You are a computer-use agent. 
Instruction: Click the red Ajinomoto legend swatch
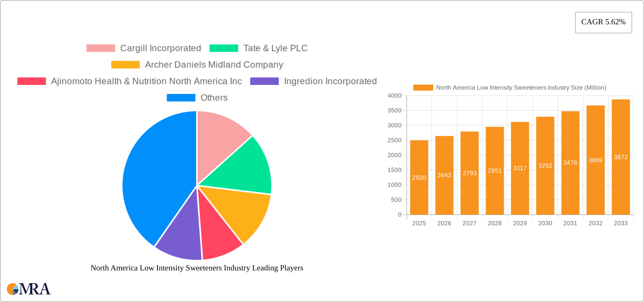(x=31, y=81)
